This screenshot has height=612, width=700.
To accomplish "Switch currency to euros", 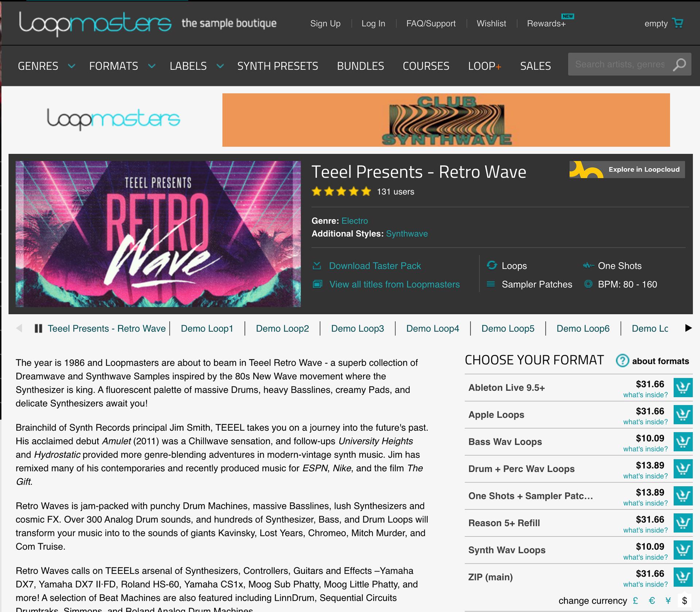I will [652, 600].
